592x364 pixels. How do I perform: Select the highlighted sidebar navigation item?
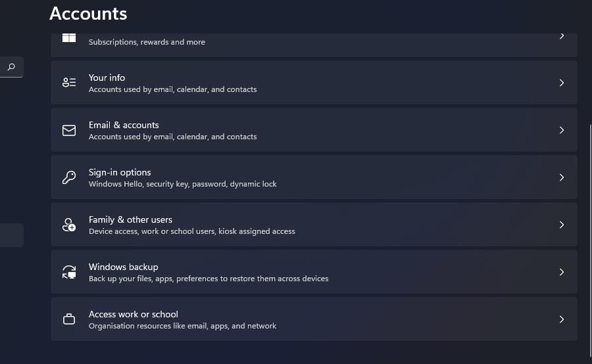[x=11, y=235]
